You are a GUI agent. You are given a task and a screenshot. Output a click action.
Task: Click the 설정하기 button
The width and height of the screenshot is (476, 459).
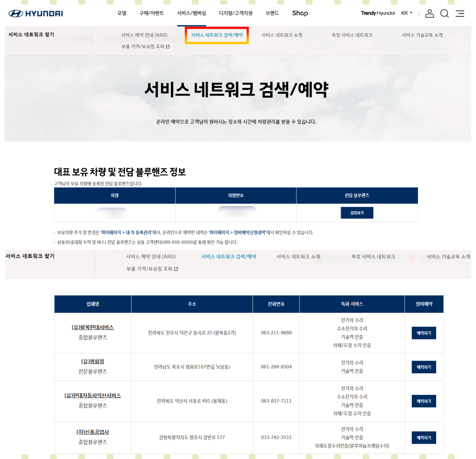[357, 213]
